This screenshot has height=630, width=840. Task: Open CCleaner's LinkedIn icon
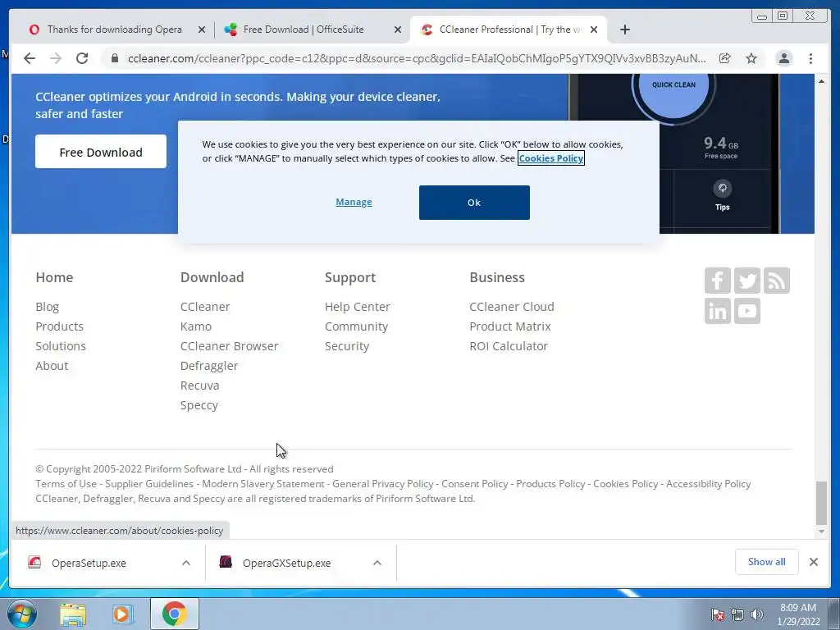pyautogui.click(x=717, y=311)
